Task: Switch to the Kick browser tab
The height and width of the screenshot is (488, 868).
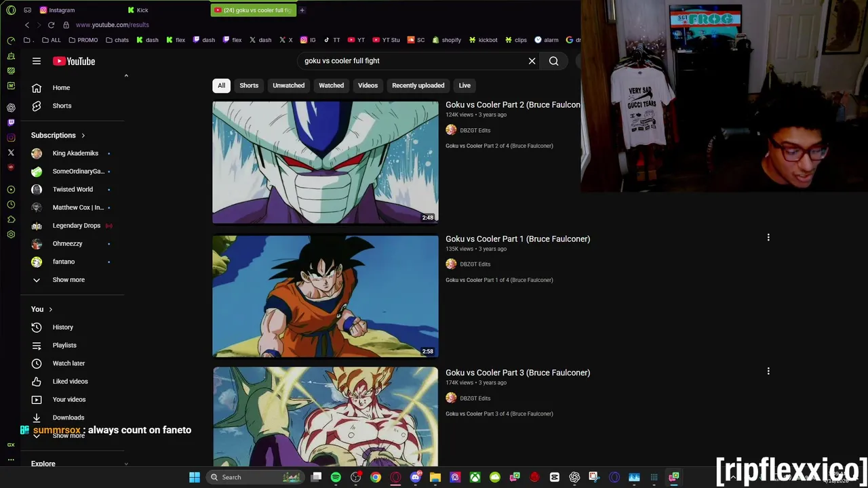Action: coord(138,10)
